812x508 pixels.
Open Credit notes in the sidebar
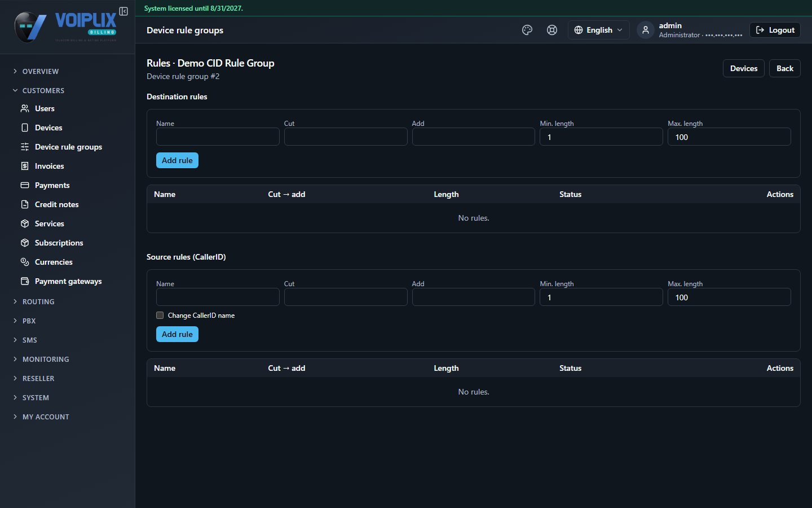(68, 204)
